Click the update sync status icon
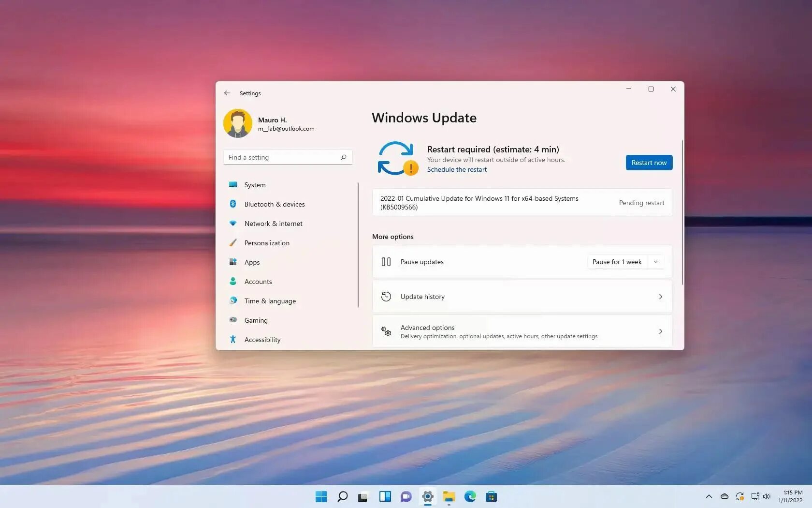The image size is (812, 508). pos(397,158)
